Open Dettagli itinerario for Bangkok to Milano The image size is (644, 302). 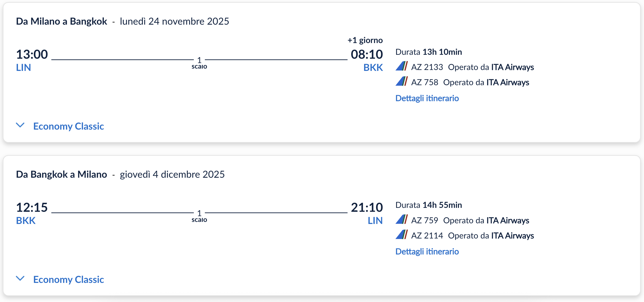pos(427,251)
